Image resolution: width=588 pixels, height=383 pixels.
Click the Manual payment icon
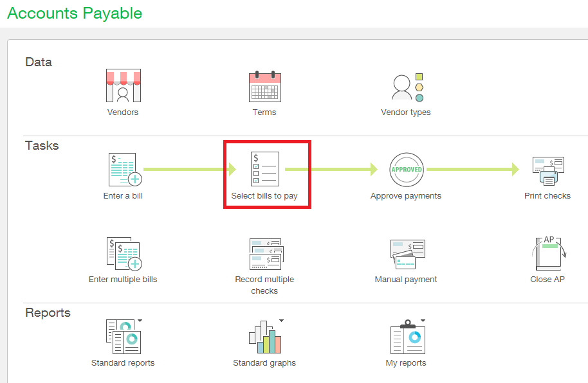407,254
